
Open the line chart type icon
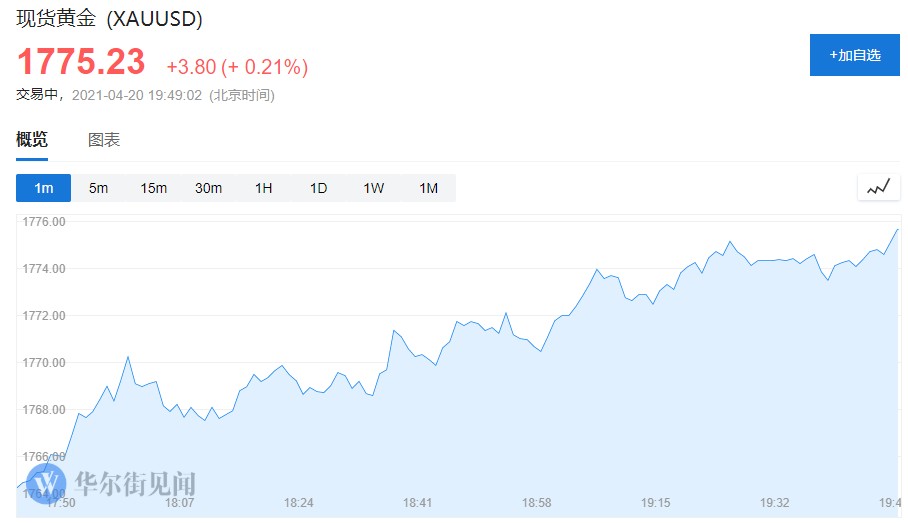tap(878, 187)
